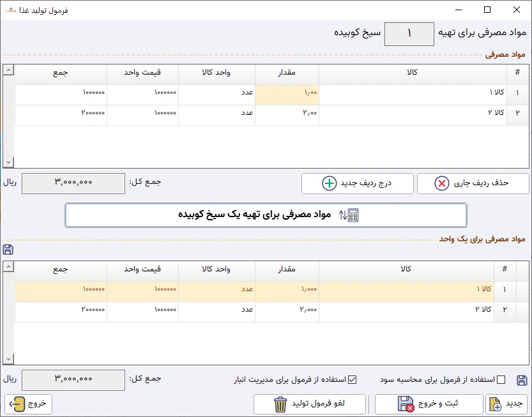Image resolution: width=532 pixels, height=417 pixels.
Task: Click قیمت واحد column header in upper table
Action: (x=142, y=74)
